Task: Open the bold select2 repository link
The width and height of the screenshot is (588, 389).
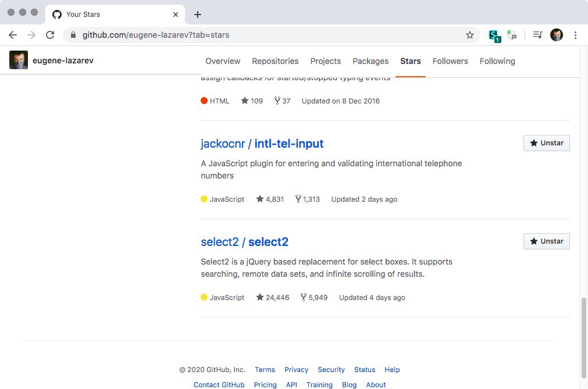Action: point(268,242)
